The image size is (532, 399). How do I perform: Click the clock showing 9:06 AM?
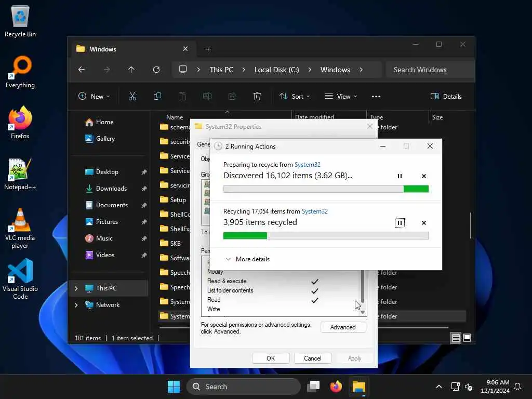[x=497, y=382]
